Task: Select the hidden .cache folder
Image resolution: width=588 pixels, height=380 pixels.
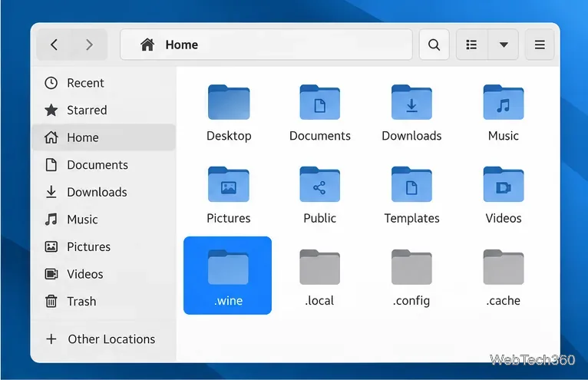Action: [504, 266]
